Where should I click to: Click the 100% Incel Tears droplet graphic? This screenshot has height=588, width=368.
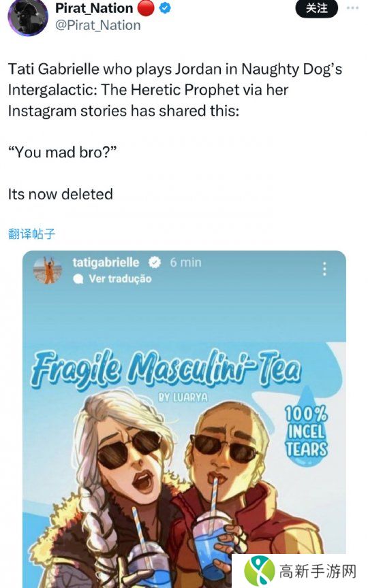point(306,427)
